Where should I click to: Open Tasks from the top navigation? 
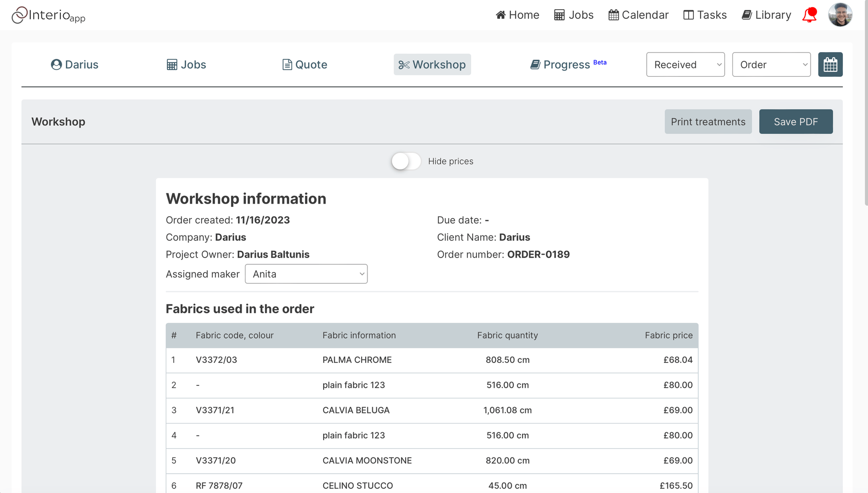click(x=705, y=15)
